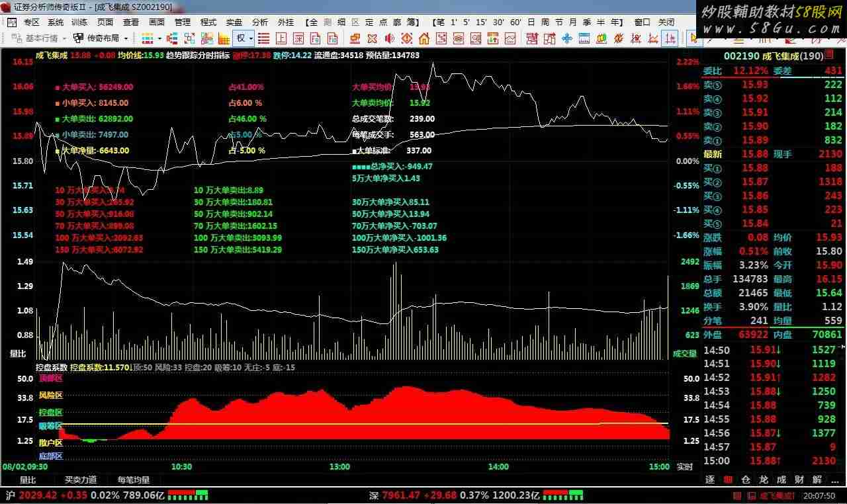The height and width of the screenshot is (504, 847).
Task: Click the F10 company info toolbar icon
Action: pos(333,38)
